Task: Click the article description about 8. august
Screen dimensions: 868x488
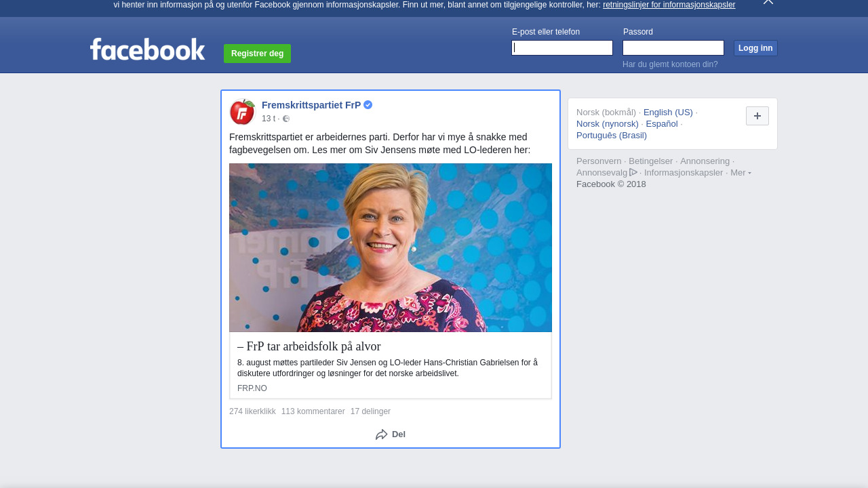Action: [388, 368]
